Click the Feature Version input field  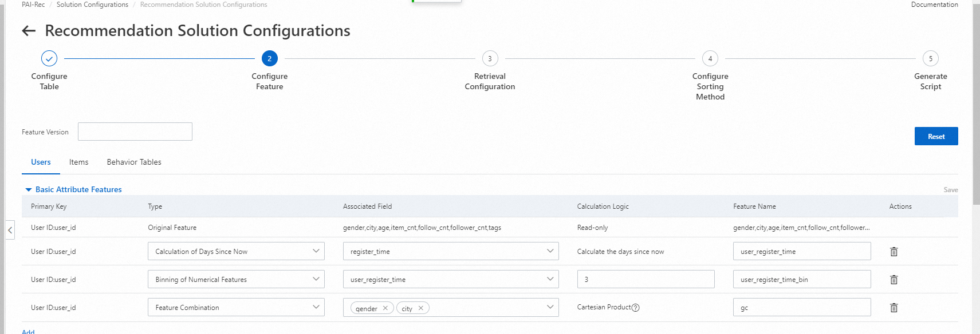click(x=135, y=132)
